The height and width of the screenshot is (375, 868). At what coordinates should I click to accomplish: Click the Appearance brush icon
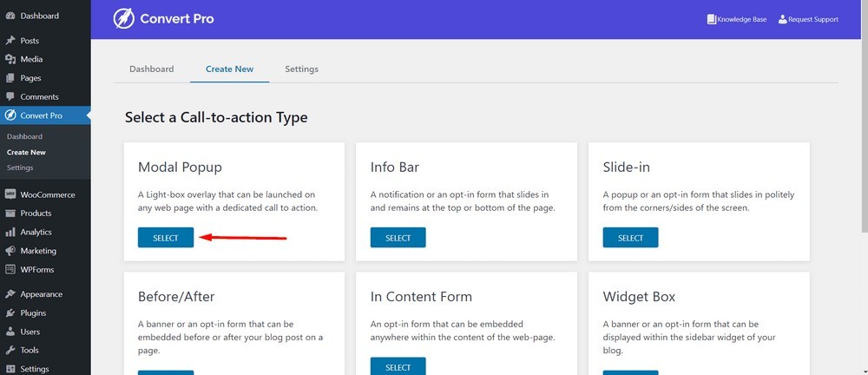click(10, 294)
